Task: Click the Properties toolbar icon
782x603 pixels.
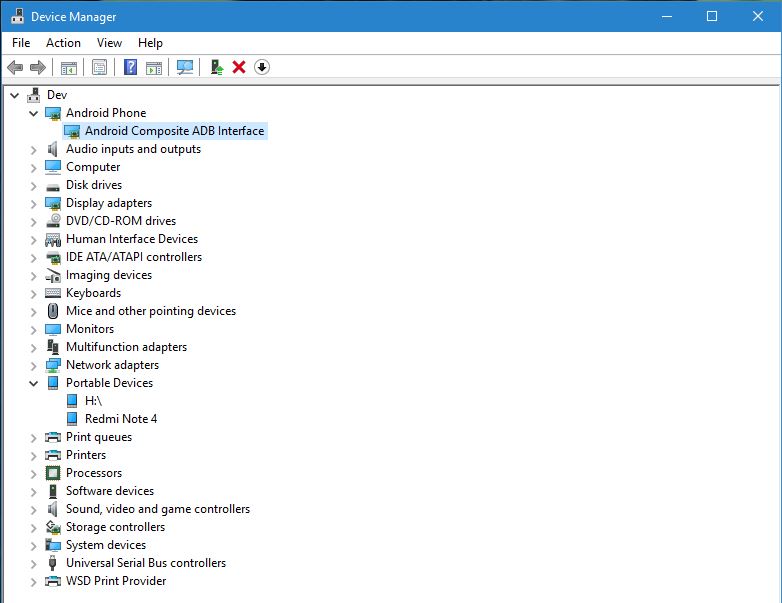Action: 99,67
